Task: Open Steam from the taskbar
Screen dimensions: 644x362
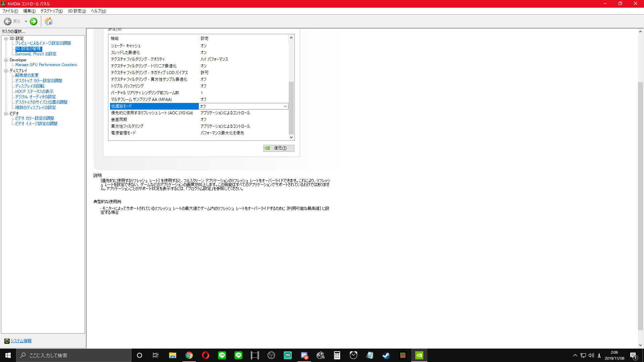Action: (x=386, y=355)
